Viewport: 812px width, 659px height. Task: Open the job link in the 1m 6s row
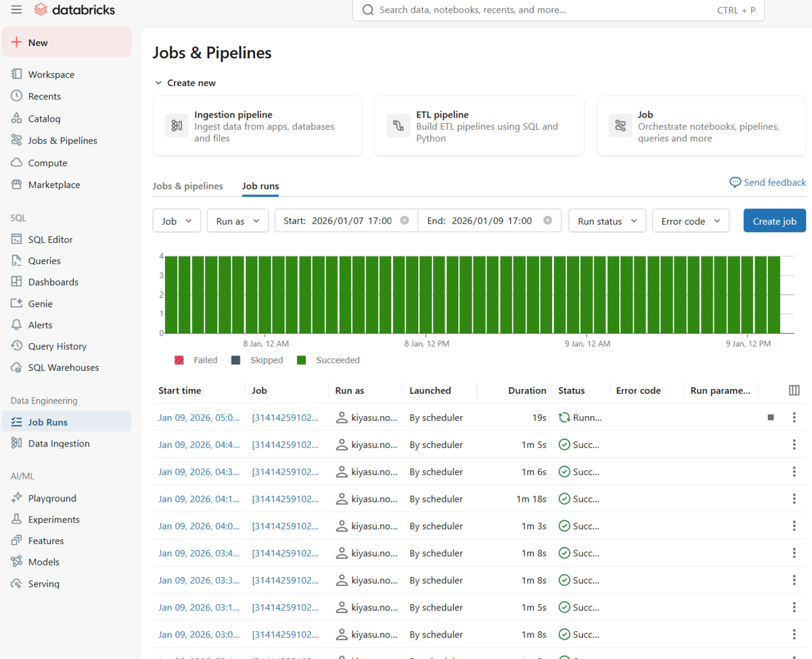click(285, 472)
